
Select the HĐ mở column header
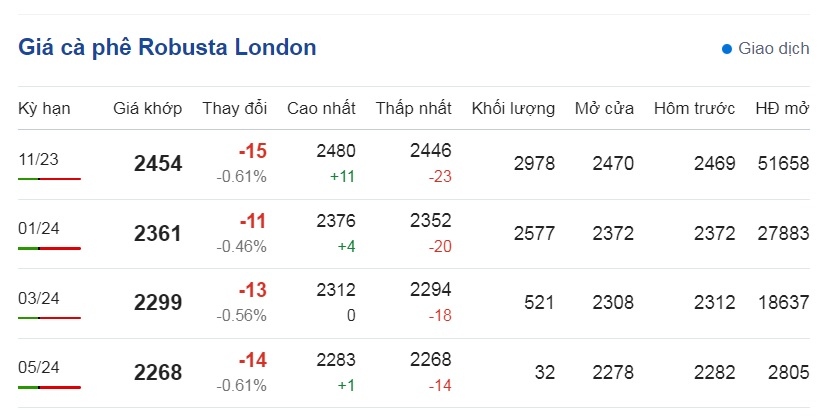(782, 108)
